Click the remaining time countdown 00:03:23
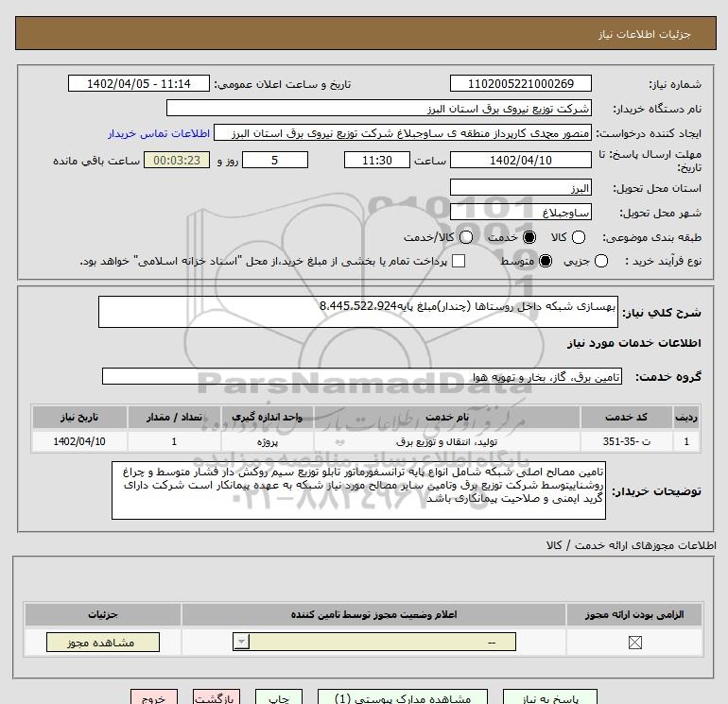The width and height of the screenshot is (728, 704). 177,160
